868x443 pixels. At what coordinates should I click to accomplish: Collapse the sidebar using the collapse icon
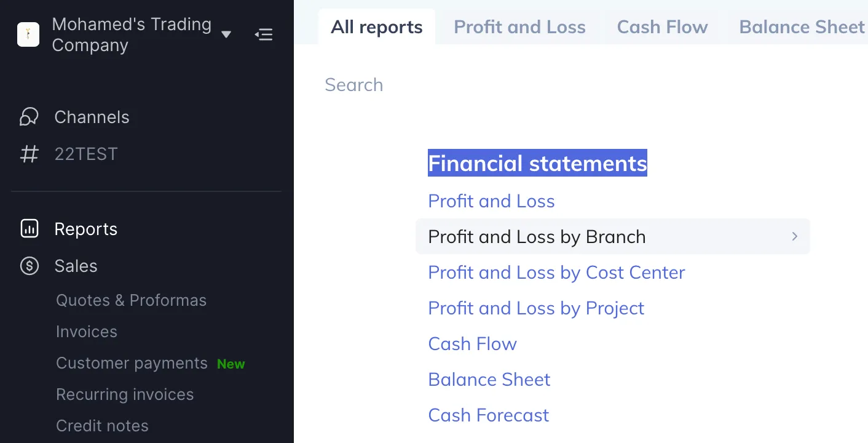point(264,34)
